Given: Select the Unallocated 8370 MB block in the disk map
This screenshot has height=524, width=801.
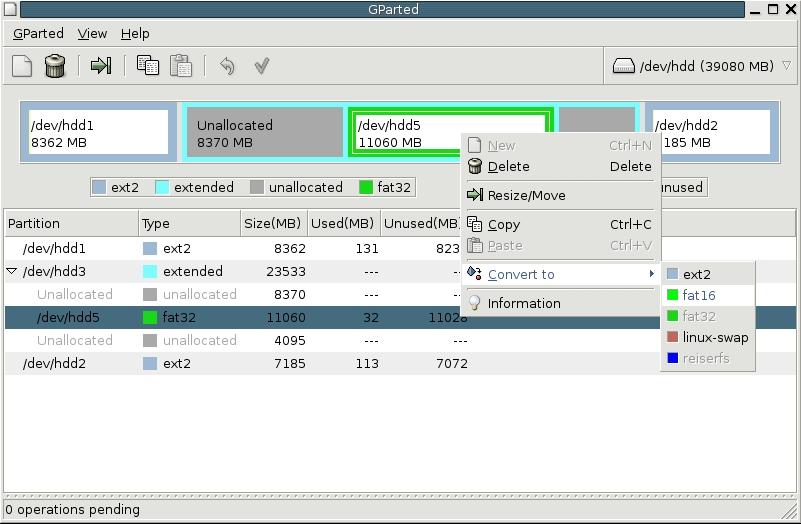Looking at the screenshot, I should click(x=264, y=132).
